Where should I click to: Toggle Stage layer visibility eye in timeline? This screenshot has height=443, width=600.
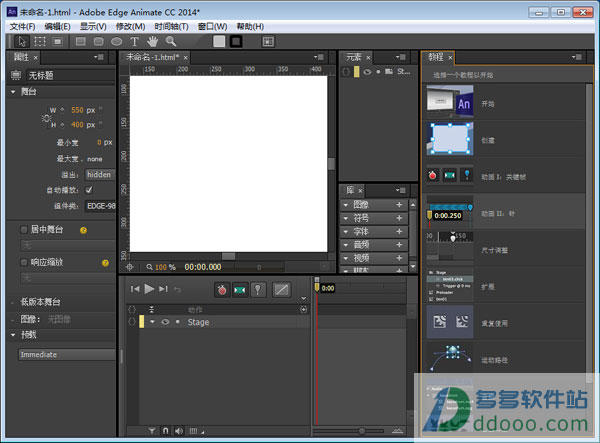(x=165, y=322)
